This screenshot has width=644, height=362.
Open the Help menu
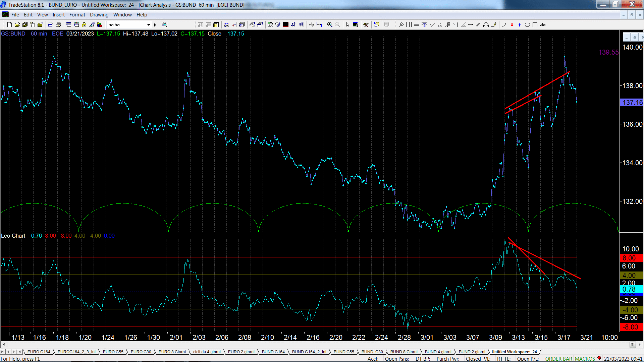pos(142,15)
